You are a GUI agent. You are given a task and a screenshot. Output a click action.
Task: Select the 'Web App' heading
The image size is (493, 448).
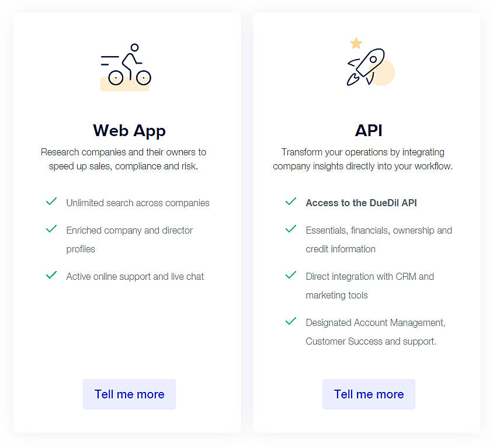(x=129, y=130)
